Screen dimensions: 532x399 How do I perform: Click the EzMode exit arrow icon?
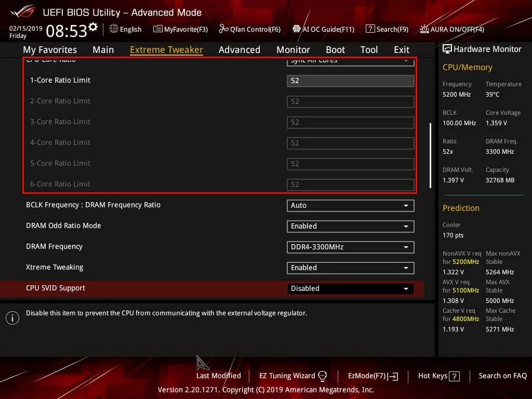click(x=393, y=376)
